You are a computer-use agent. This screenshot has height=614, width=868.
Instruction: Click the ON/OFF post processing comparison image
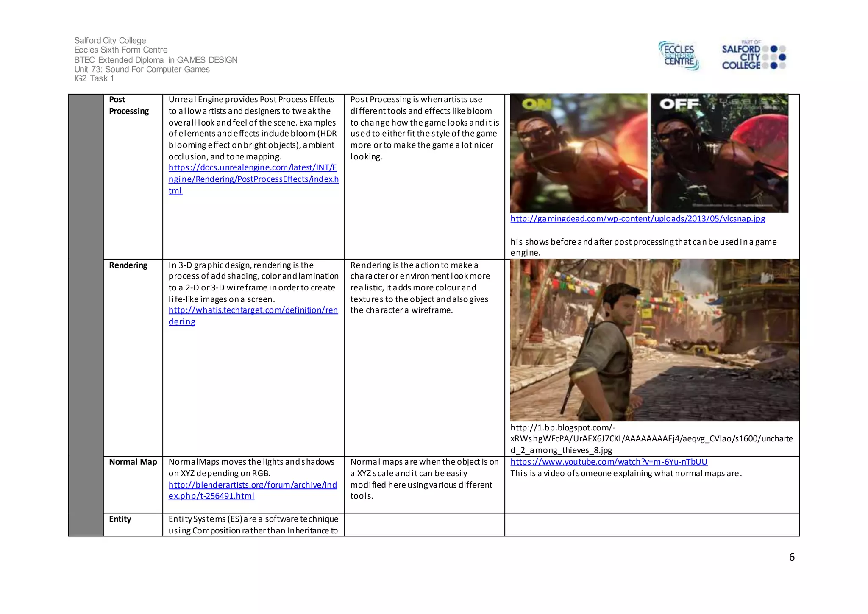pyautogui.click(x=649, y=153)
